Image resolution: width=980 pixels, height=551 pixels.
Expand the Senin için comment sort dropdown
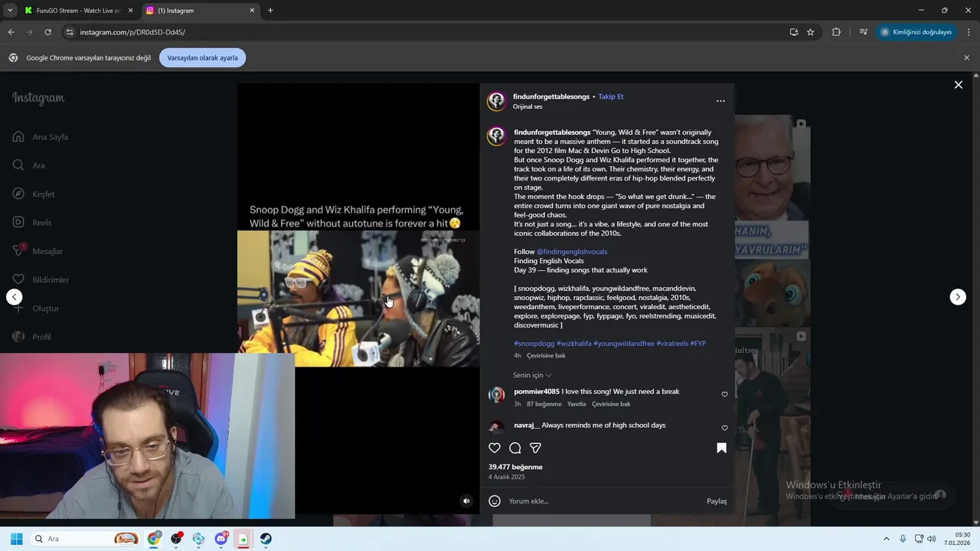point(532,375)
